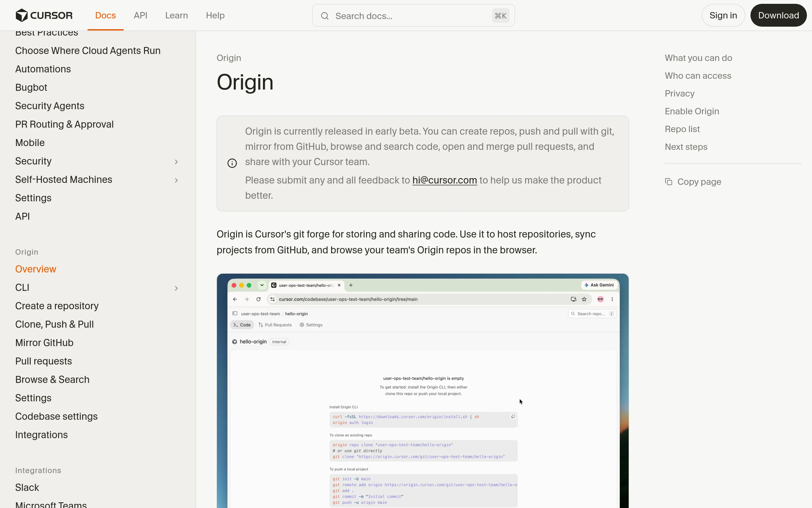
Task: Open the hi@cursor.com email link
Action: [444, 180]
